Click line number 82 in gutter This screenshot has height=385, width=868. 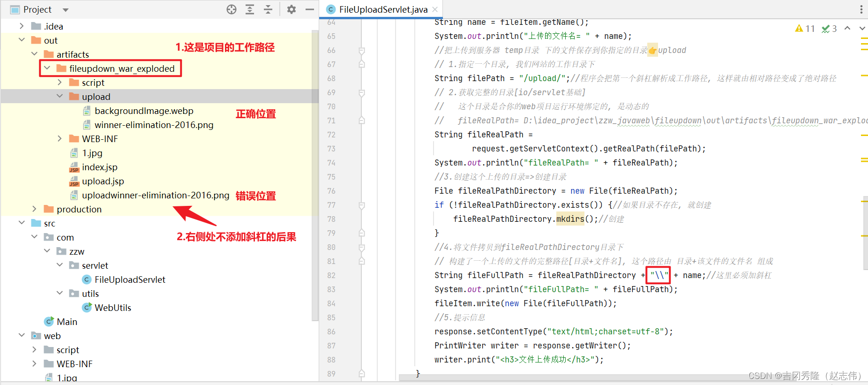pyautogui.click(x=331, y=275)
